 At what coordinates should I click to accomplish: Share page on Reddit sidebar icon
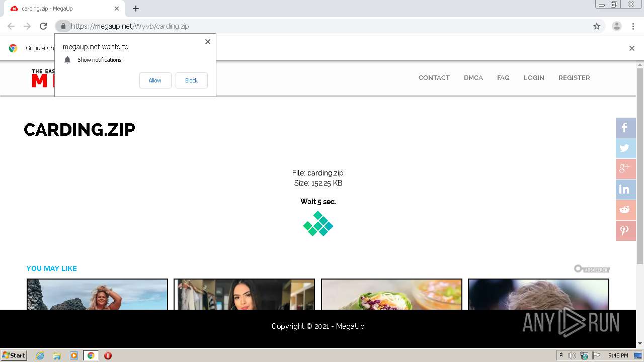[x=625, y=210]
